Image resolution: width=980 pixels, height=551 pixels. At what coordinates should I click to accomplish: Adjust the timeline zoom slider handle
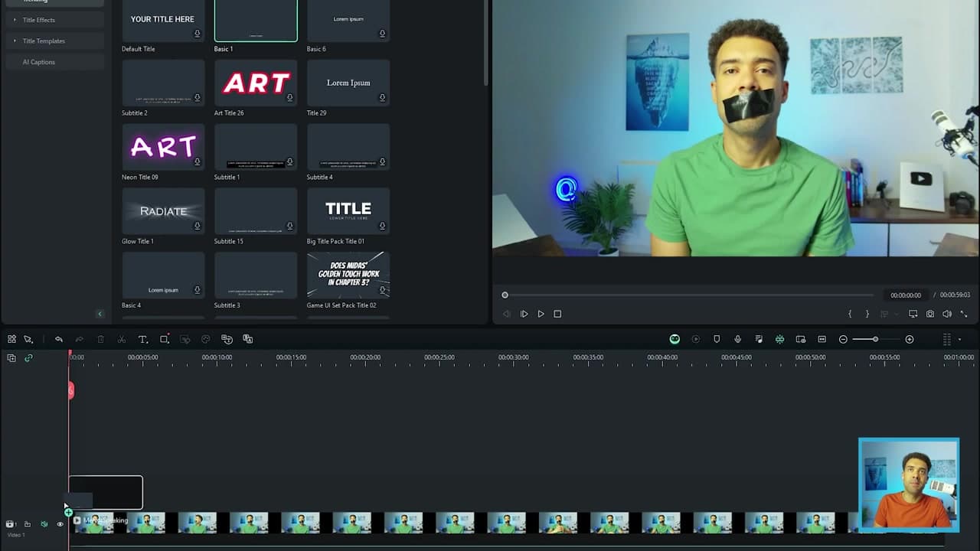(x=875, y=339)
